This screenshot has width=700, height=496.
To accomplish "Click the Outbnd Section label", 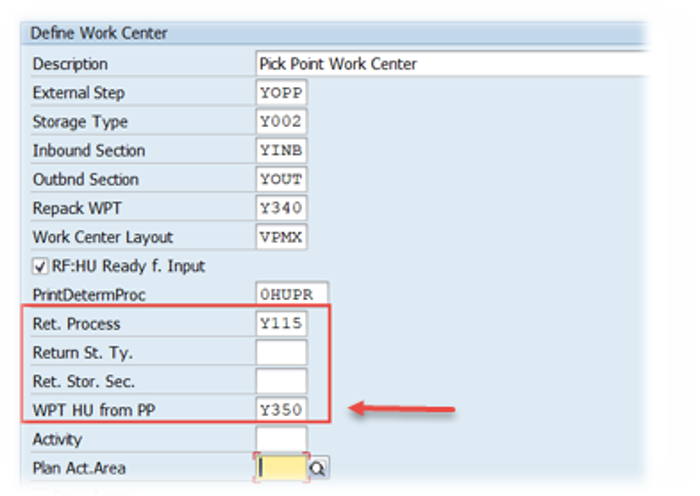I will (86, 179).
